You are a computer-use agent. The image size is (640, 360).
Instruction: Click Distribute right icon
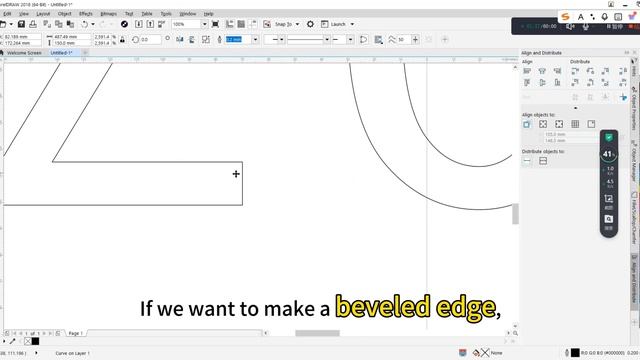605,71
